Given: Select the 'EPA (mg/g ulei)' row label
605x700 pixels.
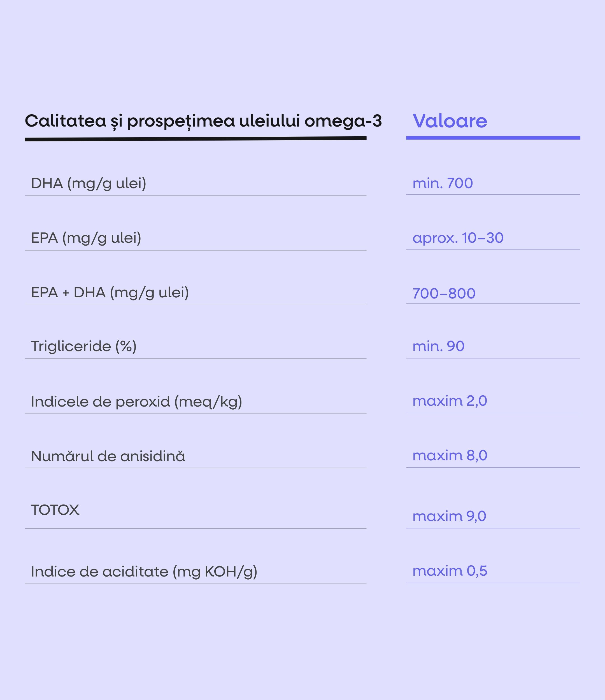Looking at the screenshot, I should (86, 238).
